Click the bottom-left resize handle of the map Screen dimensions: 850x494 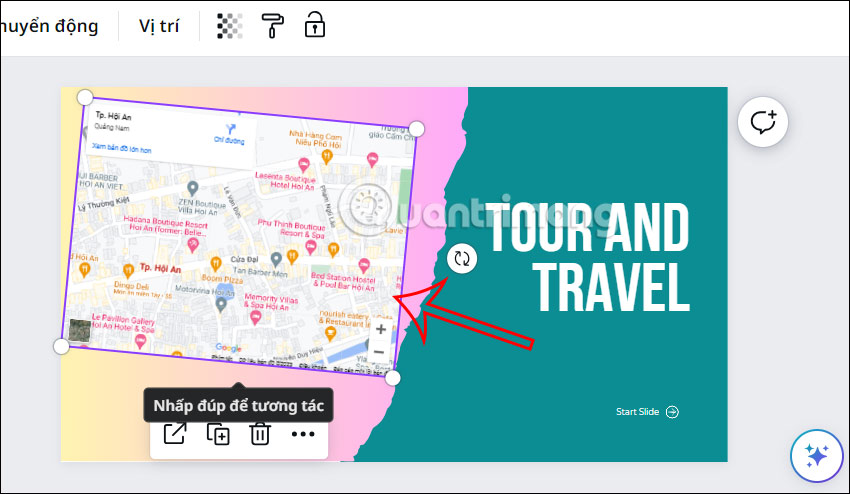[61, 346]
